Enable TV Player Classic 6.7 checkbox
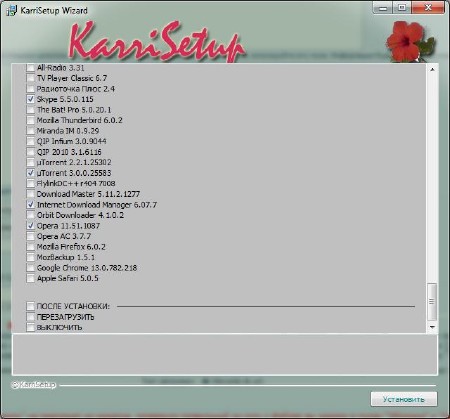 pyautogui.click(x=30, y=78)
